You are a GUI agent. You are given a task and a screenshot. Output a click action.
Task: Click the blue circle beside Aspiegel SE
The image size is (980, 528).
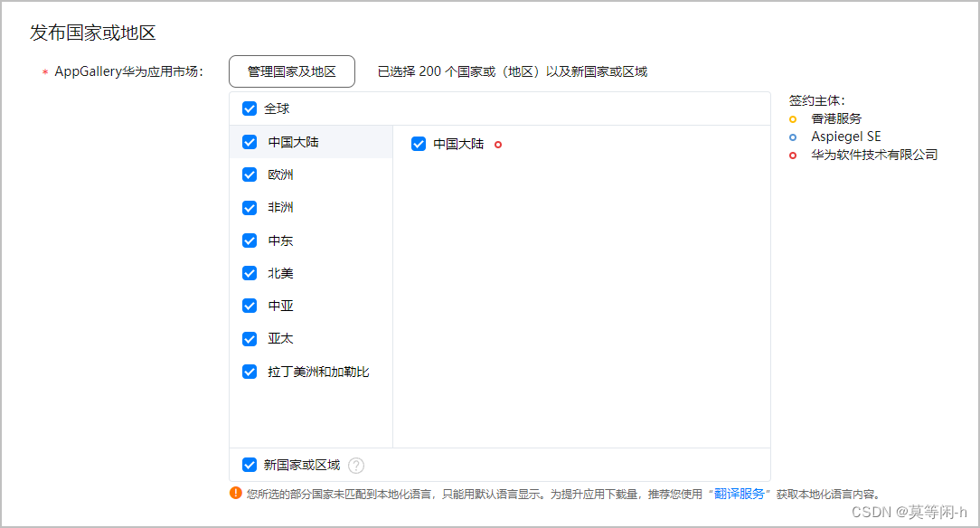click(793, 137)
